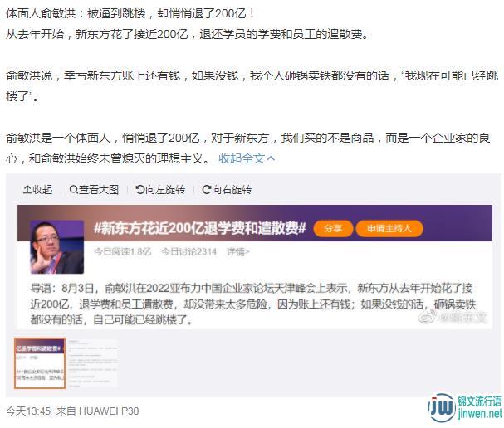Open the 今天13:45 timestamp link
The height and width of the screenshot is (428, 504).
[x=28, y=411]
